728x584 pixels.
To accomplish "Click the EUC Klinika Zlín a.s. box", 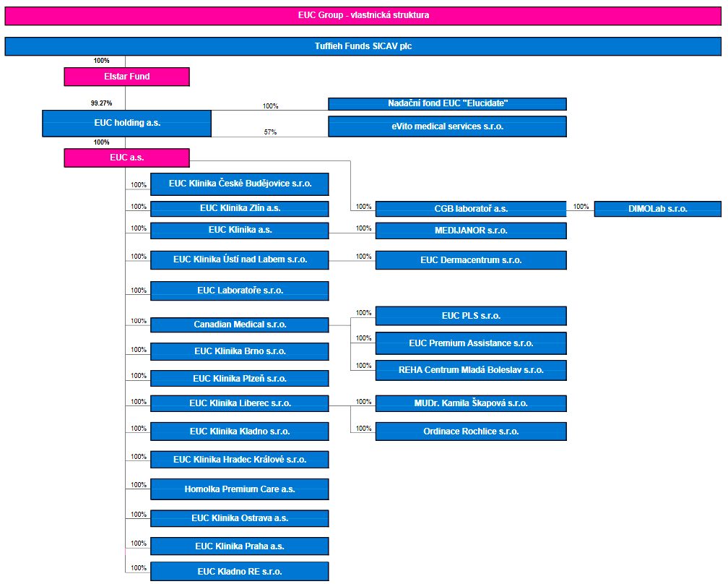I will point(240,209).
